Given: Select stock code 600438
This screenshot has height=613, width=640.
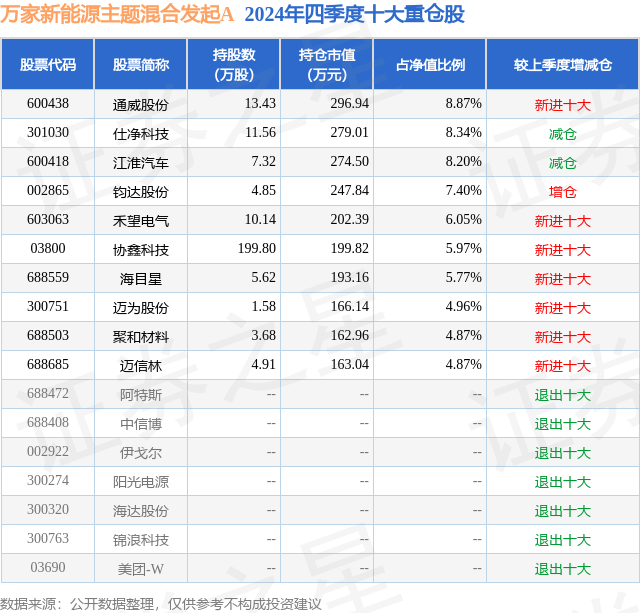Looking at the screenshot, I should [x=48, y=104].
